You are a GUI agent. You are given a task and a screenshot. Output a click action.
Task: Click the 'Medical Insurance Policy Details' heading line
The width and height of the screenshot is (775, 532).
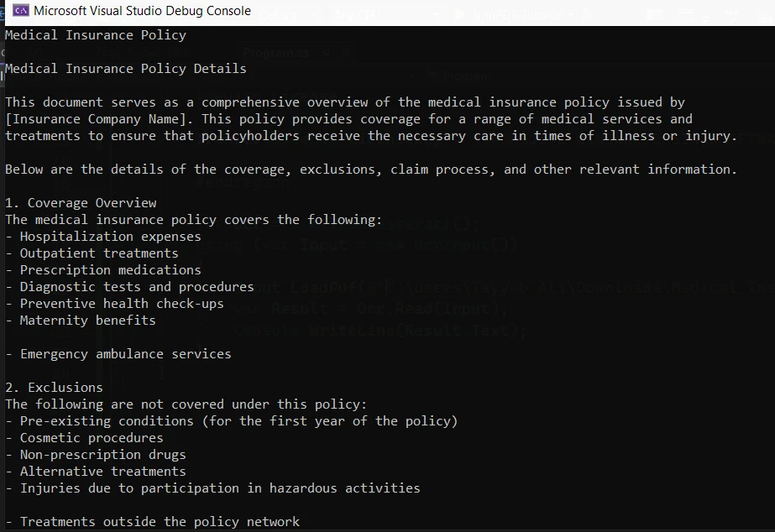pyautogui.click(x=126, y=69)
